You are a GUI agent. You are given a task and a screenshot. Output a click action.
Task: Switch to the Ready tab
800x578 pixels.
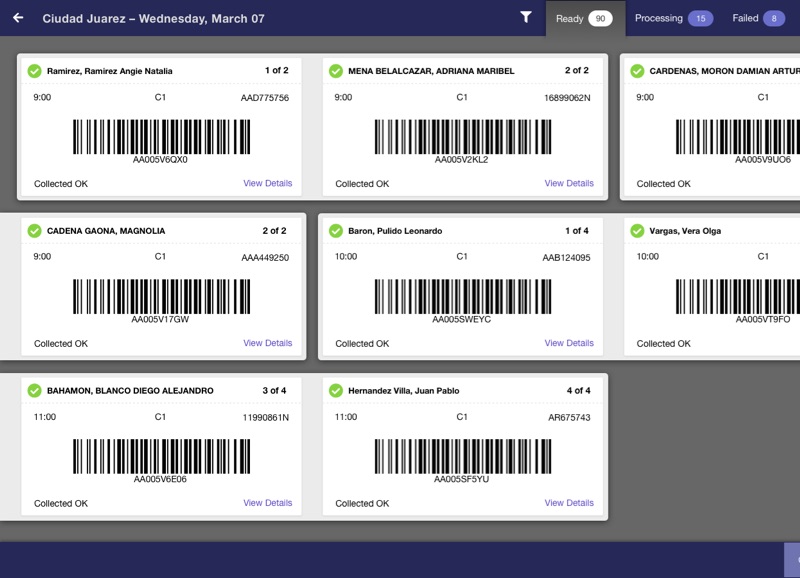click(585, 18)
